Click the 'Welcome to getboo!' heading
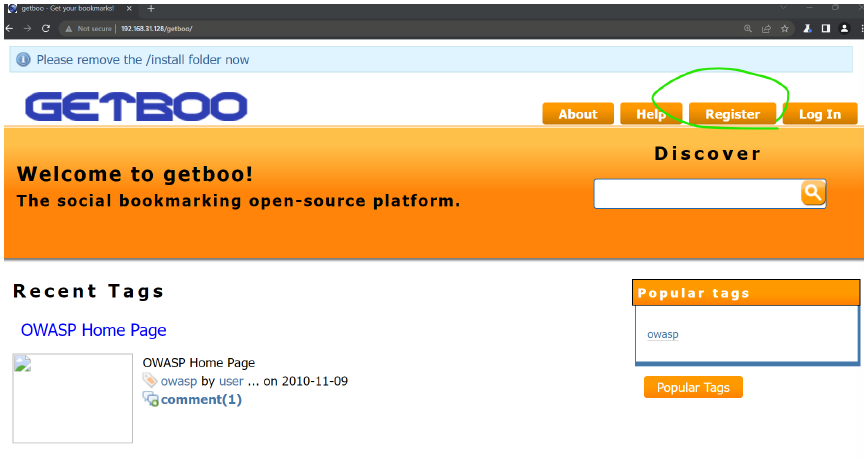Viewport: 868px width, 464px height. coord(135,174)
